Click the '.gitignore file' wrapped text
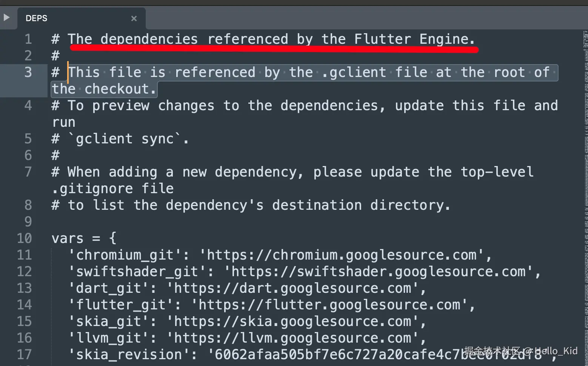588x366 pixels. [113, 189]
